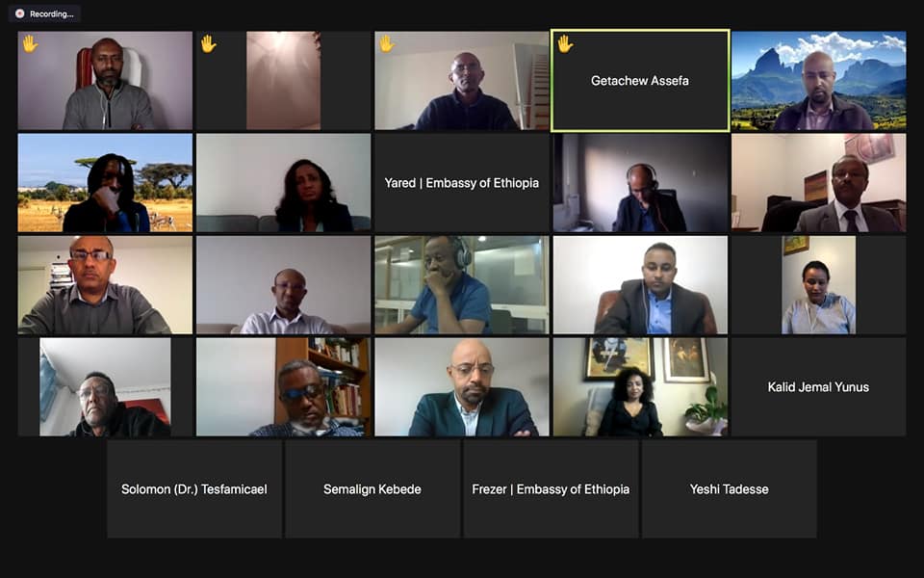
Task: Select the Getachew Assefa participant tile
Action: click(640, 81)
